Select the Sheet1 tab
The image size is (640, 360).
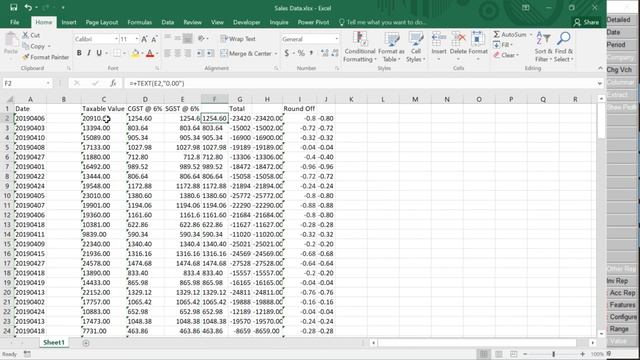click(54, 342)
